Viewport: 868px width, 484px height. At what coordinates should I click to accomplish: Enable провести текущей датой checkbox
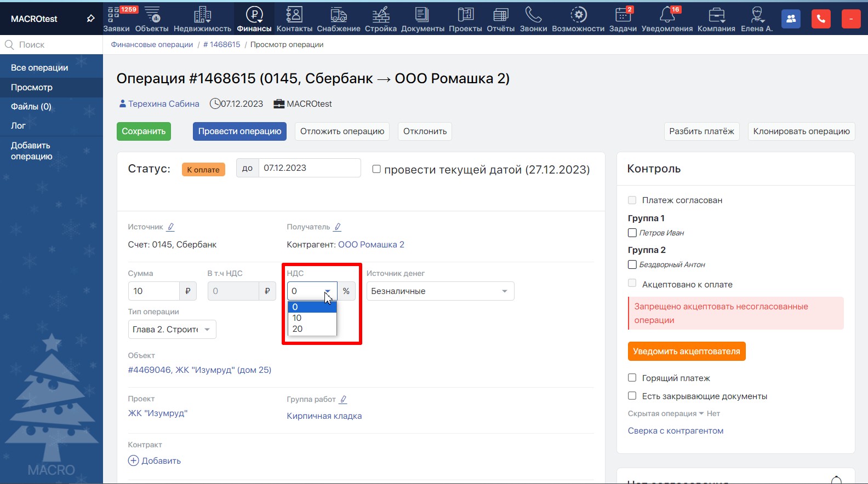coord(376,169)
